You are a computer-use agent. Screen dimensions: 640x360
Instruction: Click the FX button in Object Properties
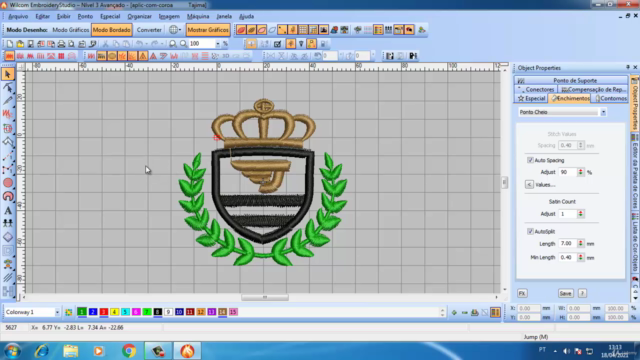522,293
